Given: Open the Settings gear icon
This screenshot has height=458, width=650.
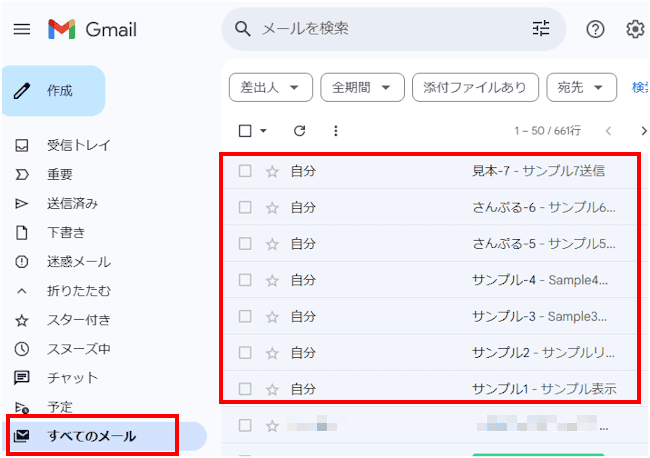Looking at the screenshot, I should click(x=635, y=29).
